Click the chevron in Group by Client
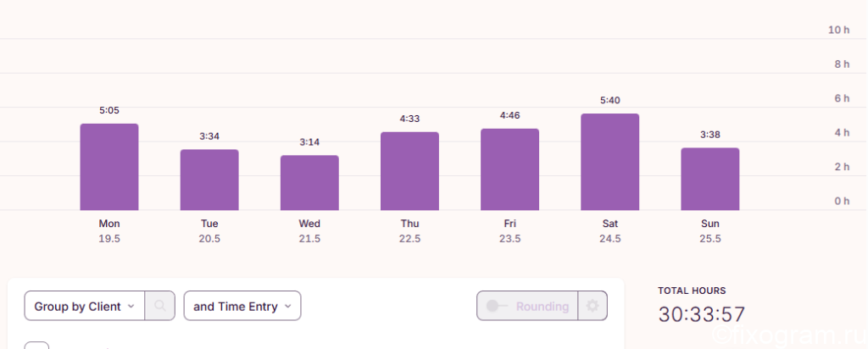The image size is (868, 349). [131, 307]
